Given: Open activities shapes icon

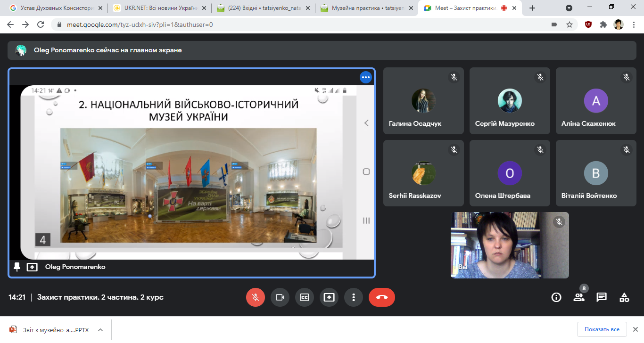Looking at the screenshot, I should 624,297.
